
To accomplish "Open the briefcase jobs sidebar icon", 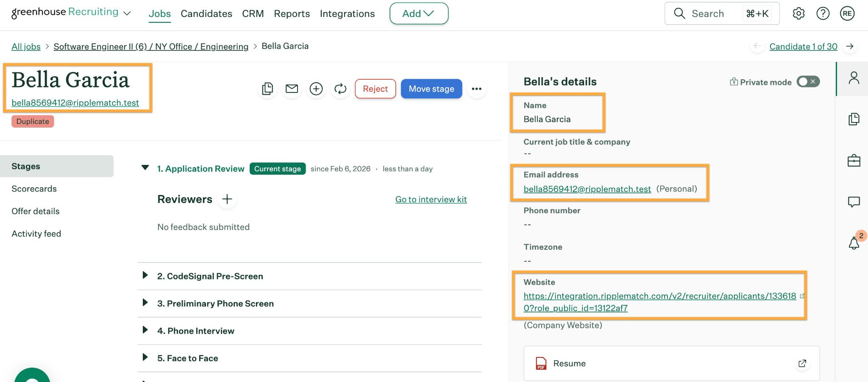I will (x=854, y=161).
